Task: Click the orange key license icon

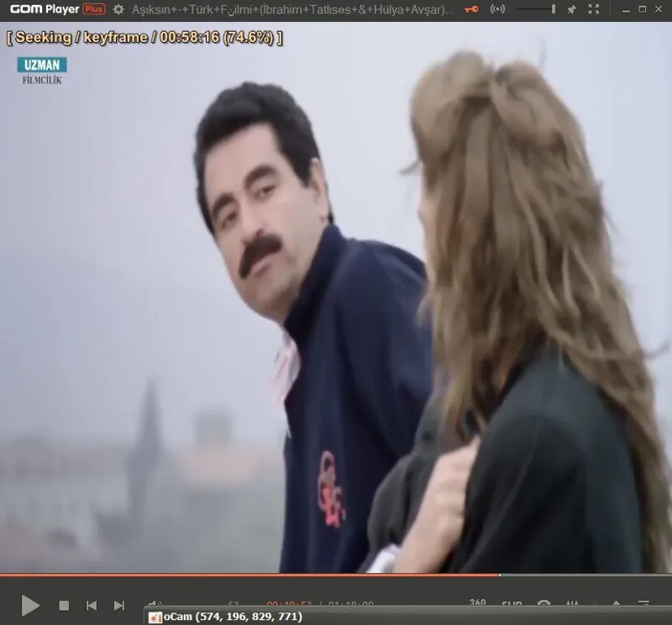Action: 472,9
